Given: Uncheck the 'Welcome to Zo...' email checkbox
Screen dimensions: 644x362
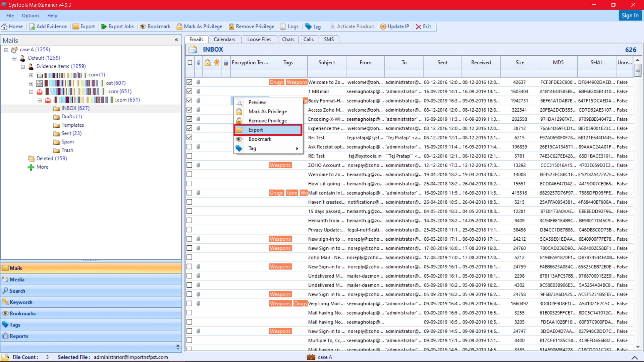Looking at the screenshot, I should click(190, 82).
